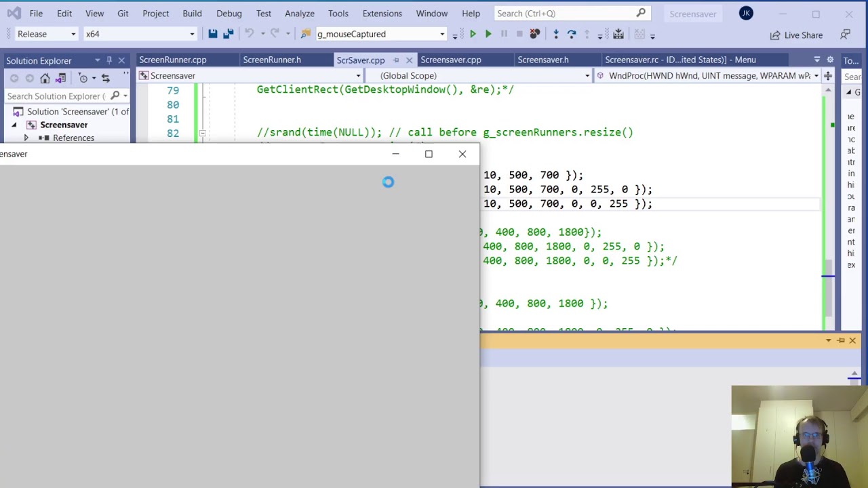Pin the ScrSaver.cpp tab
This screenshot has width=868, height=488.
pyautogui.click(x=396, y=60)
